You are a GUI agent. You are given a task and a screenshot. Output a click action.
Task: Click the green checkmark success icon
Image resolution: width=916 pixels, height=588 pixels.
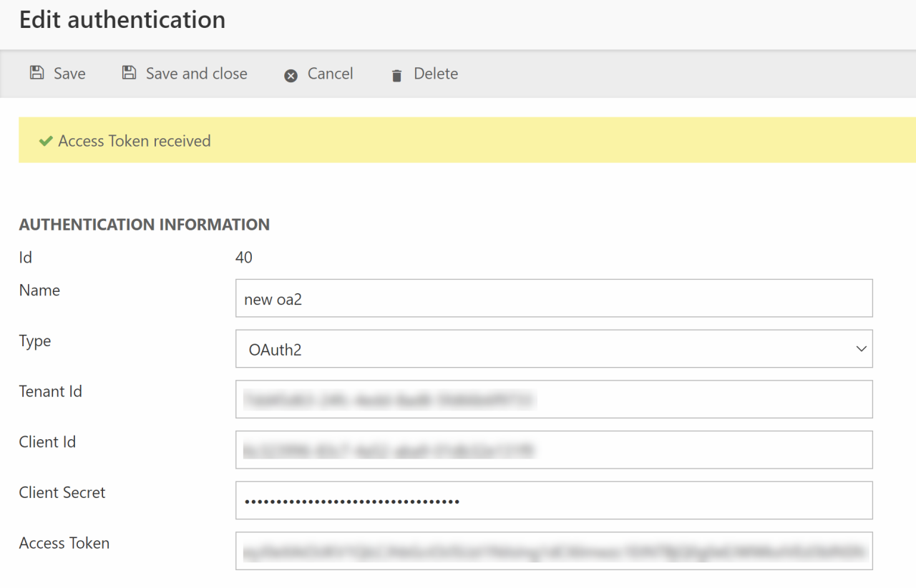(46, 141)
